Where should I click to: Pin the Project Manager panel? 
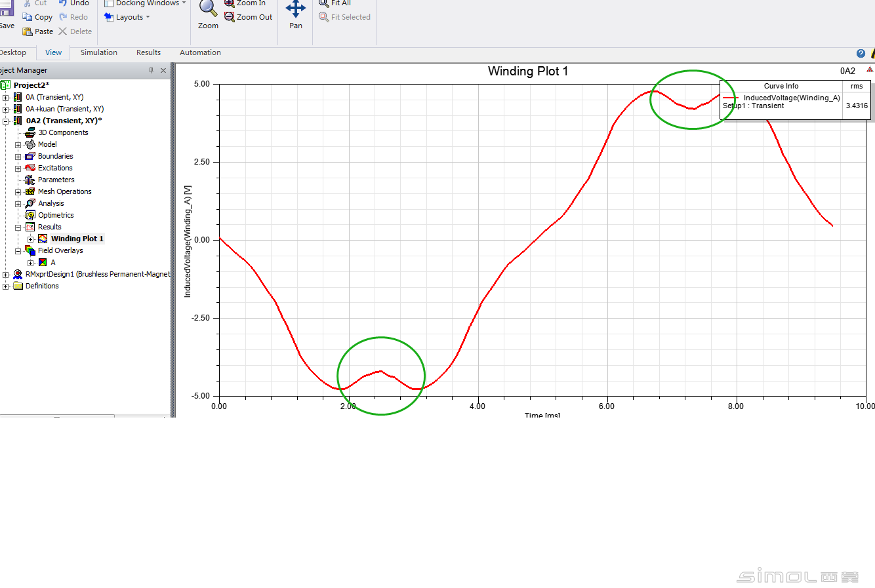pyautogui.click(x=151, y=70)
